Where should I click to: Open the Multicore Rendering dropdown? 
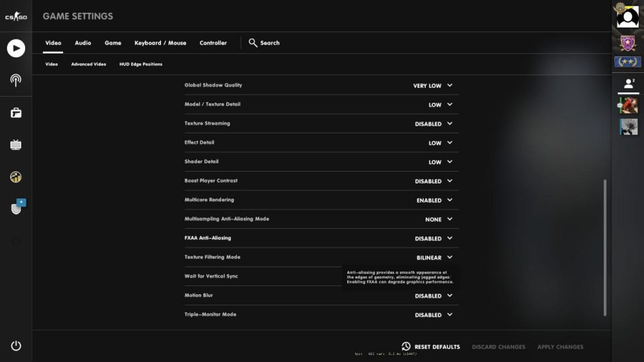[435, 200]
